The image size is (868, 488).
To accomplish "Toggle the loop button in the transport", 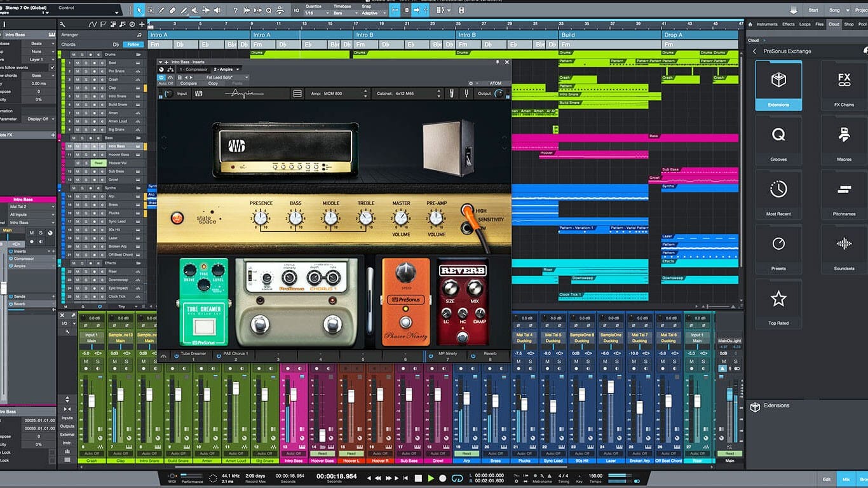I will pos(457,478).
